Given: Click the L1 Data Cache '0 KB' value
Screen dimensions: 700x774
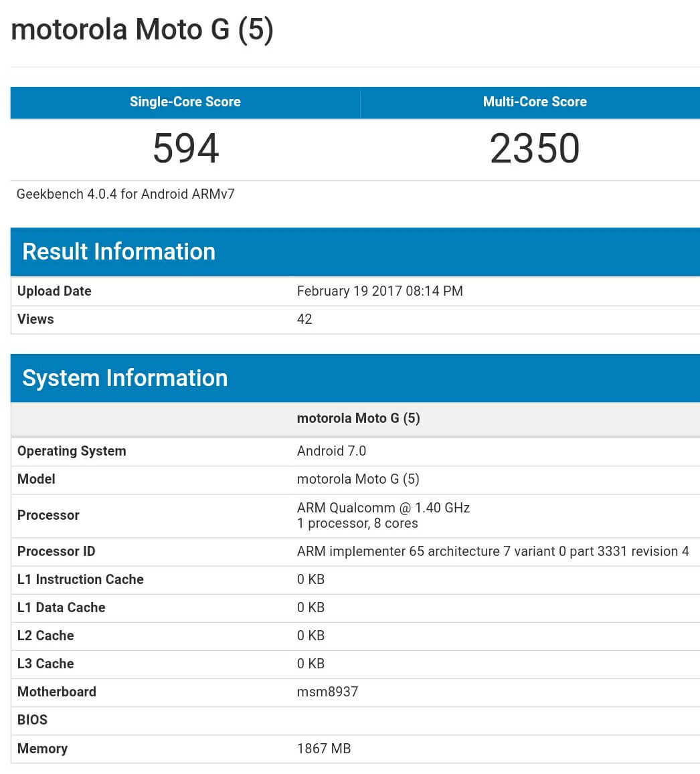Looking at the screenshot, I should click(x=311, y=607).
